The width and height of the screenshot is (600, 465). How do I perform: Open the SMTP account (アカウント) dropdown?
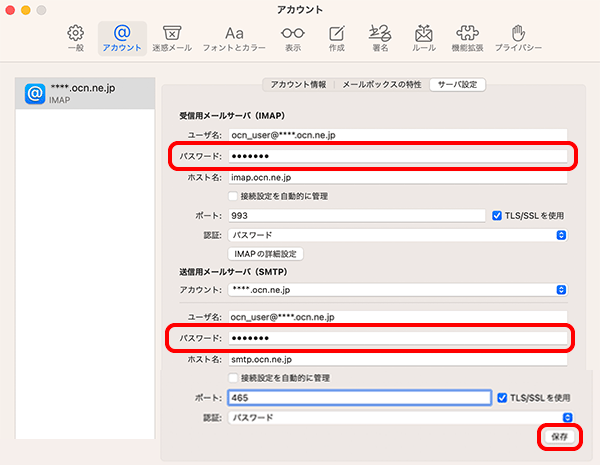pyautogui.click(x=397, y=290)
